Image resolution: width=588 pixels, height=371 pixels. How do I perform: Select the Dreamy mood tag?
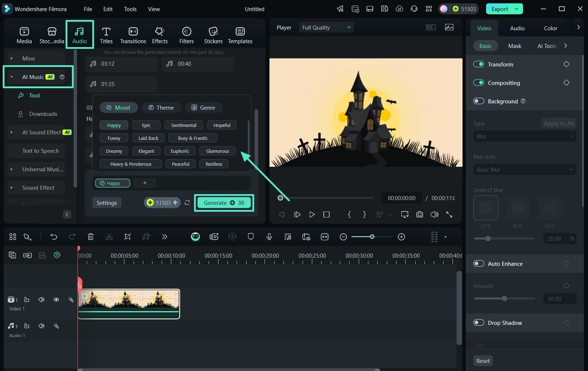[114, 151]
